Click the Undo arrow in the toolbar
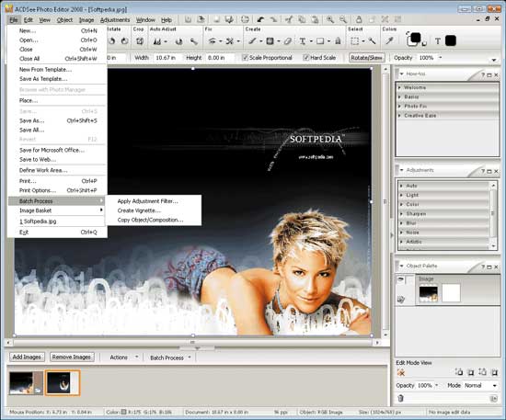 click(260, 19)
